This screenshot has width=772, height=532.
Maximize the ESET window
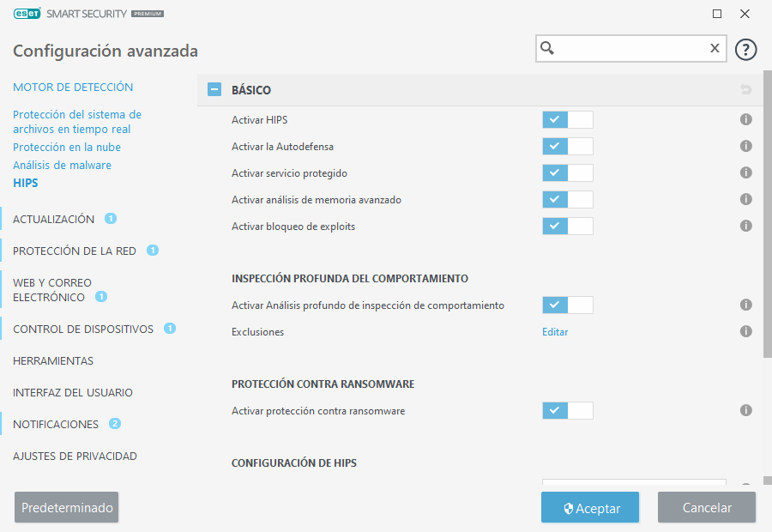(717, 14)
